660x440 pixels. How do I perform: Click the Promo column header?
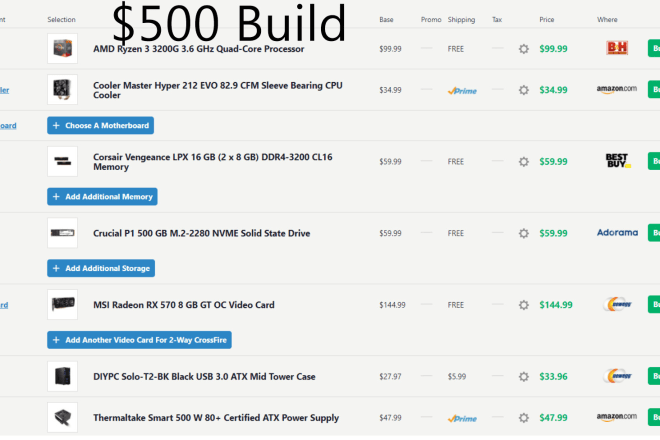coord(431,19)
